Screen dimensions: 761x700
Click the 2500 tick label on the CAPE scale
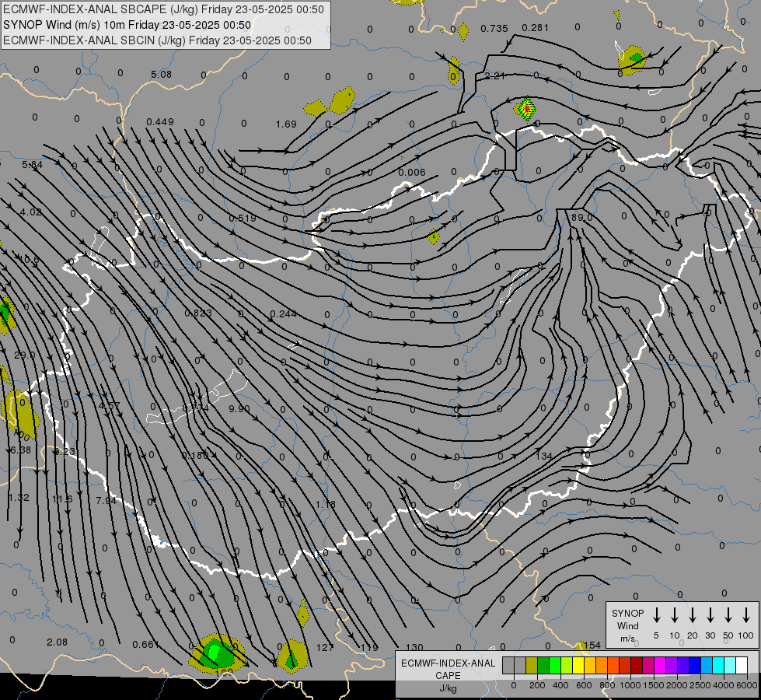click(x=700, y=685)
